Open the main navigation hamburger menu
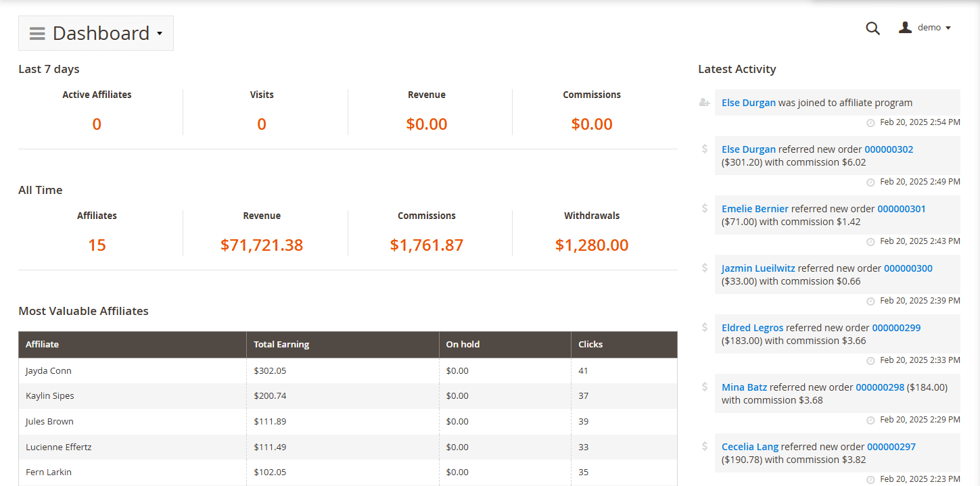980x486 pixels. click(x=37, y=32)
